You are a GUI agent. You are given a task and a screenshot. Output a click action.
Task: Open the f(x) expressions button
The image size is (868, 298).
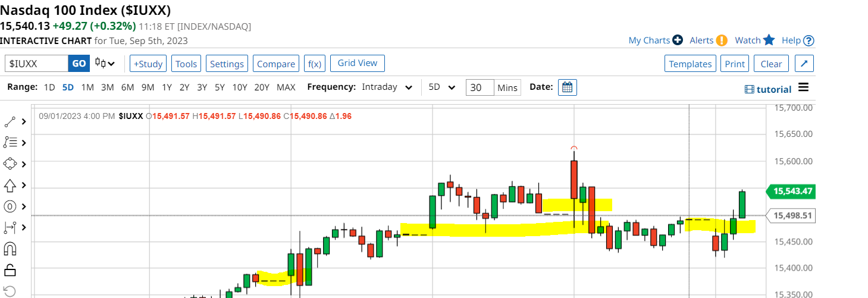tap(315, 64)
